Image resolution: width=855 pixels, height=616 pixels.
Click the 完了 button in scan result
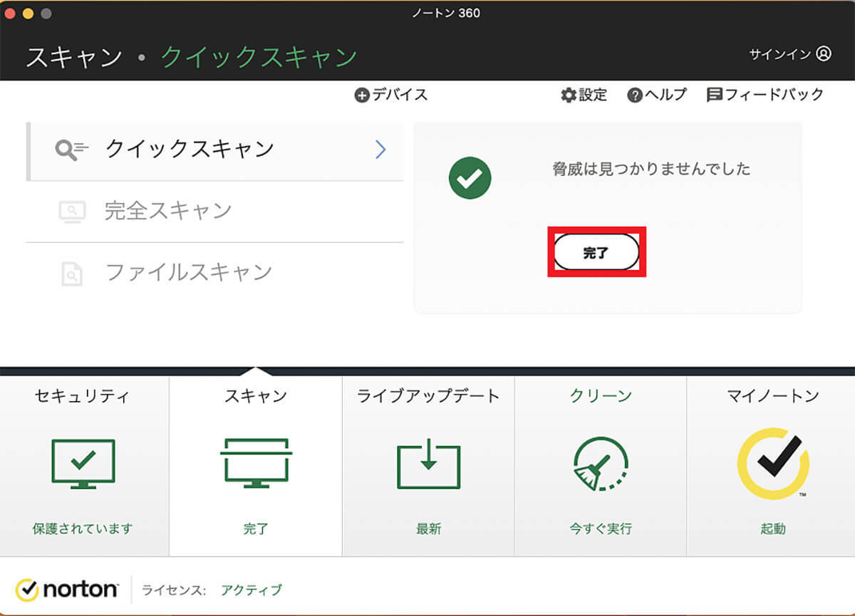[x=596, y=252]
